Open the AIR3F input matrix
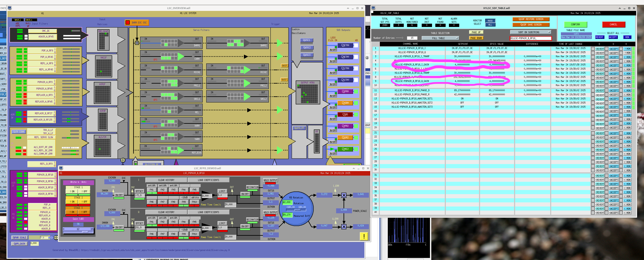The height and width of the screenshot is (260, 644). (102, 120)
